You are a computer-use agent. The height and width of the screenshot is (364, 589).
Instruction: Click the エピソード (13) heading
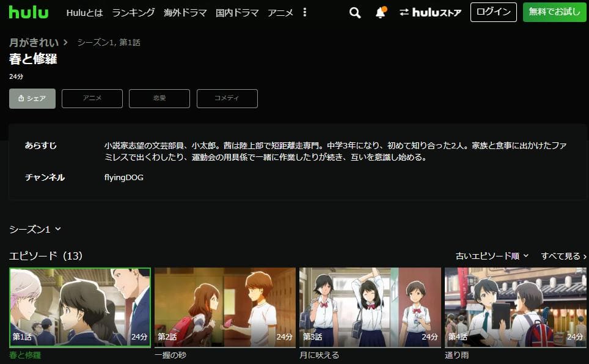[x=46, y=256]
